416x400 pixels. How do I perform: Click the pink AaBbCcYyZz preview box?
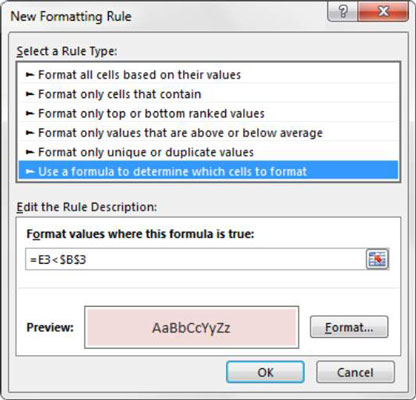tap(191, 327)
